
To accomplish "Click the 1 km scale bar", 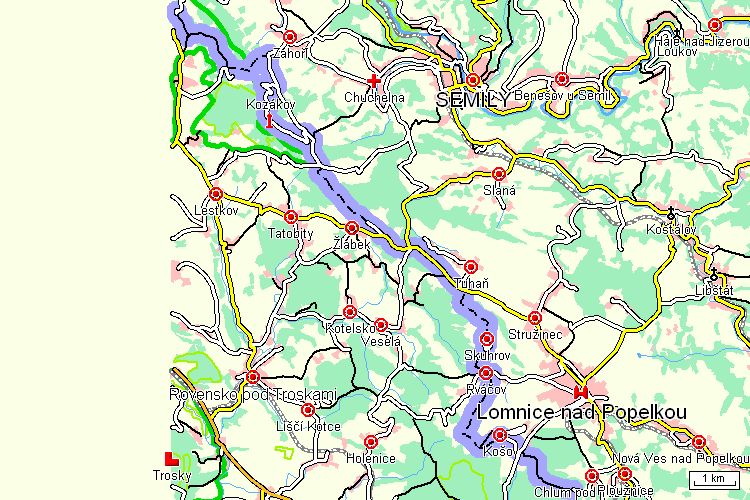I will (x=713, y=480).
